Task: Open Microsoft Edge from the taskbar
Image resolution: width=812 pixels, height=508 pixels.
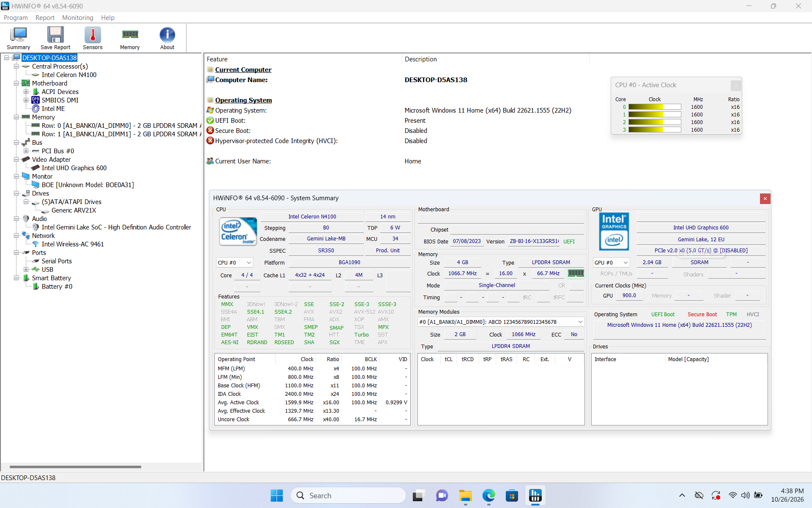Action: [488, 495]
